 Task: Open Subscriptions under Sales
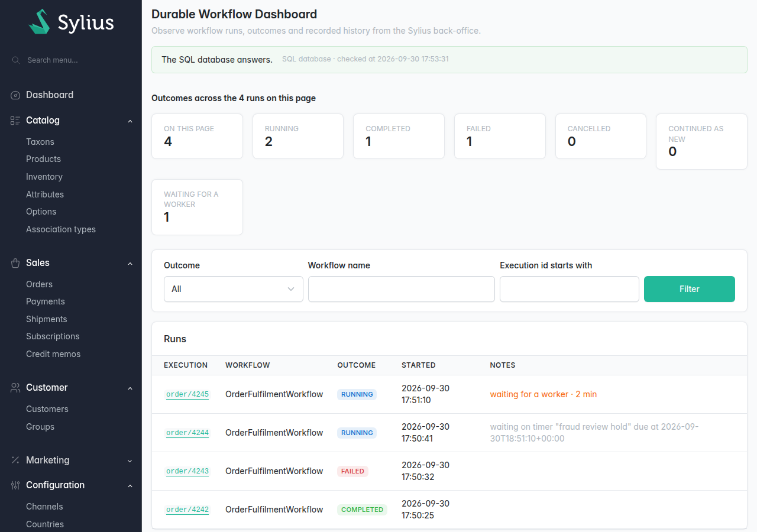pyautogui.click(x=53, y=336)
